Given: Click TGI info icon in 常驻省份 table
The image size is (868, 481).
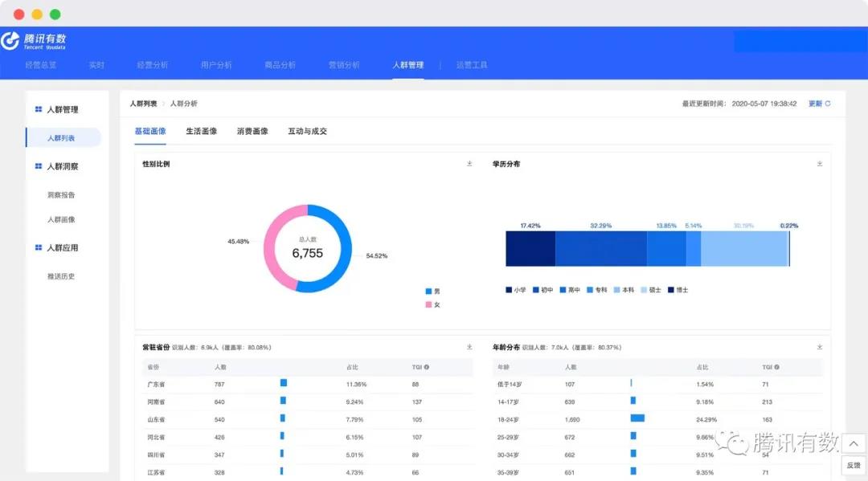Looking at the screenshot, I should (426, 367).
